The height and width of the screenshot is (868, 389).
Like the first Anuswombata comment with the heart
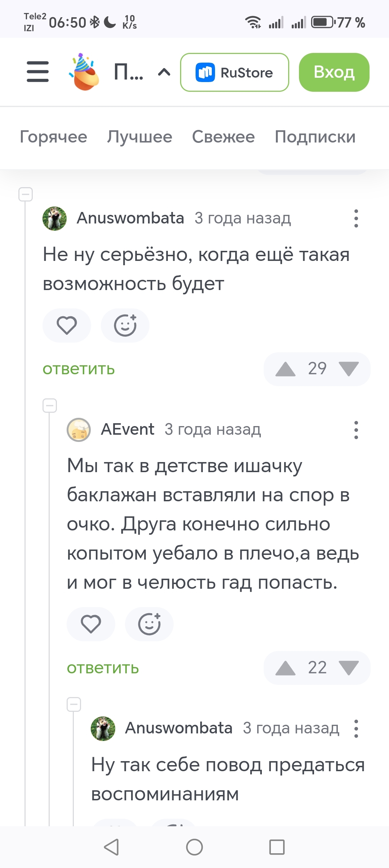tap(67, 325)
